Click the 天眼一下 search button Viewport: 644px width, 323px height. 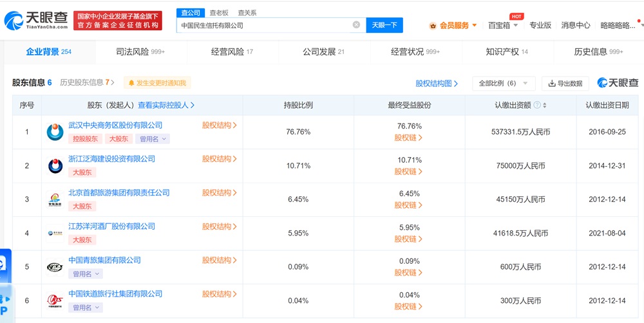(384, 25)
